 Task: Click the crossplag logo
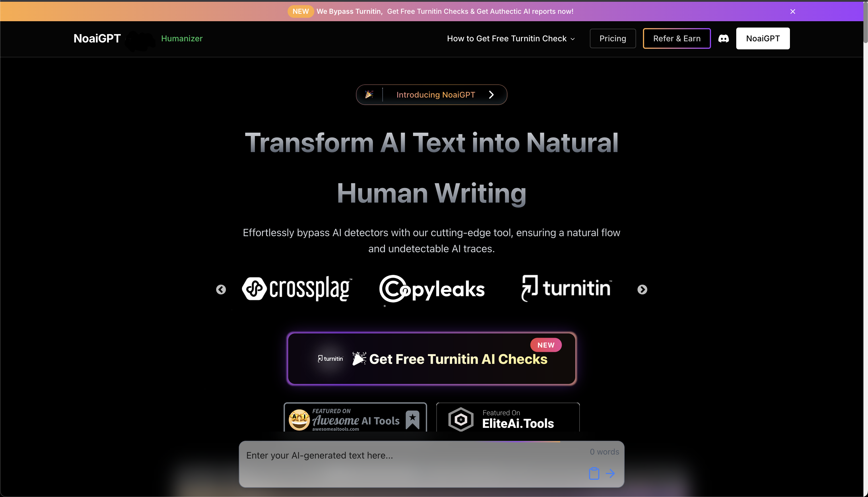coord(297,289)
